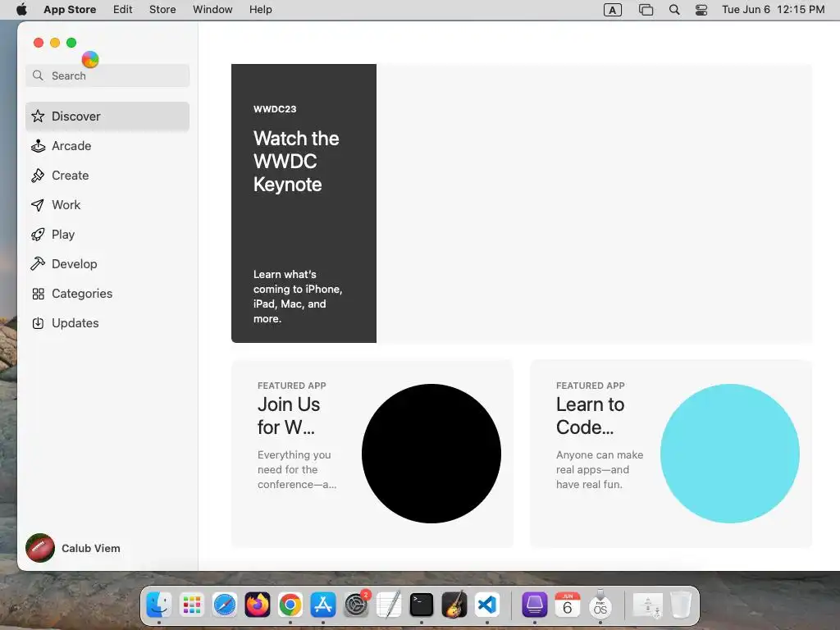This screenshot has width=840, height=630.
Task: Launch Google Chrome from the Dock
Action: click(290, 605)
